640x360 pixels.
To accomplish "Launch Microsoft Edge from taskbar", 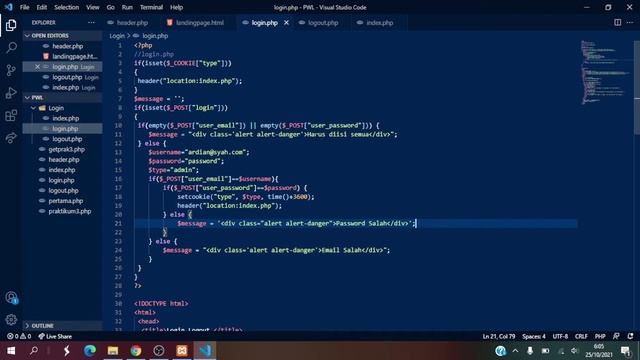I will pyautogui.click(x=90, y=351).
